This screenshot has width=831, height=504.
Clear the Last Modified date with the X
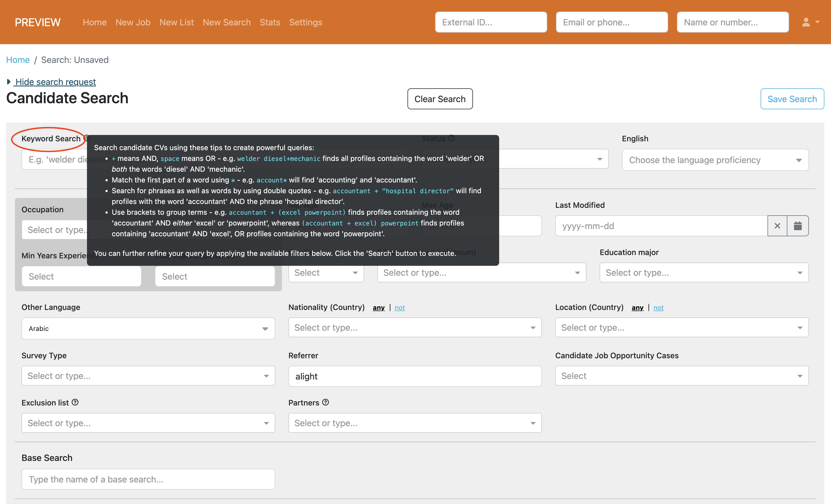[x=777, y=226]
